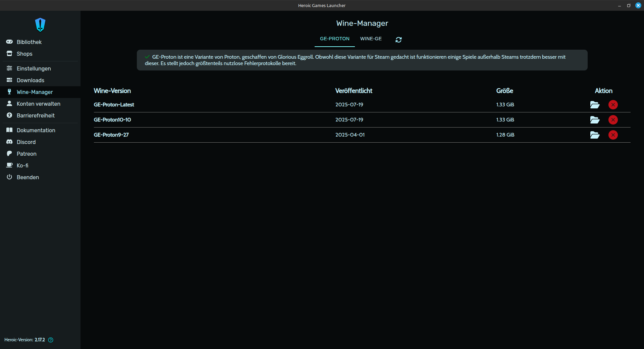The width and height of the screenshot is (644, 349).
Task: Click the Heroic-Version 2.17.2 text
Action: pyautogui.click(x=24, y=340)
